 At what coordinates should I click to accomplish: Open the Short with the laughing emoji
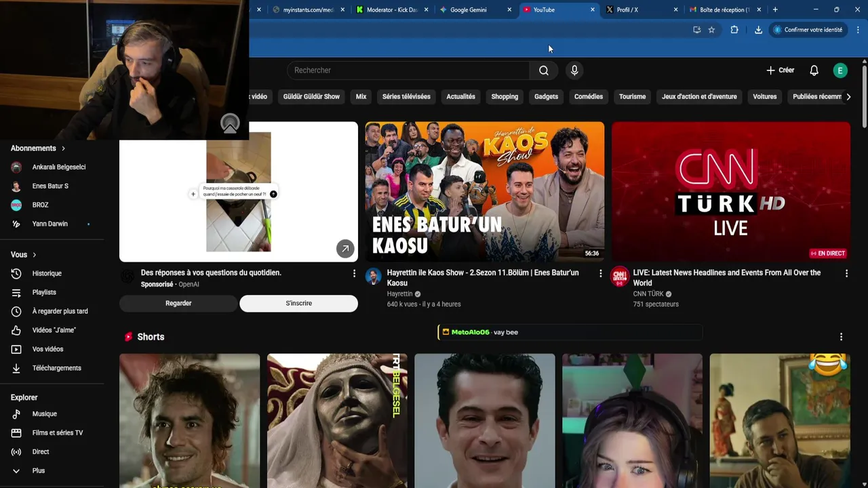(x=780, y=421)
